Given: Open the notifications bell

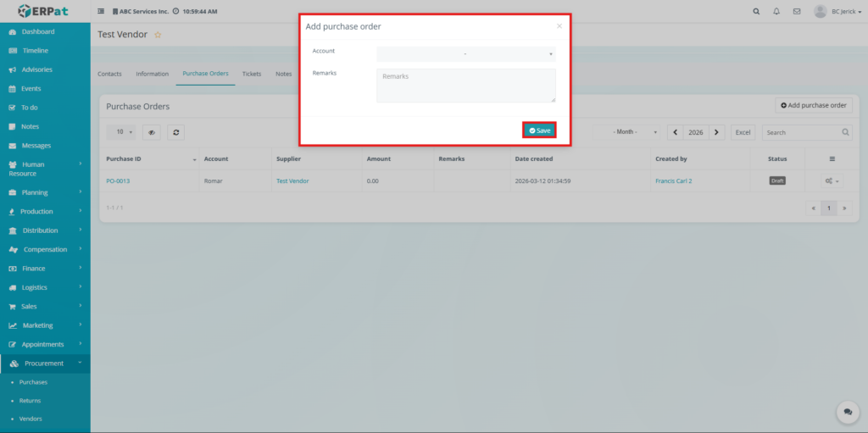Looking at the screenshot, I should pyautogui.click(x=776, y=11).
